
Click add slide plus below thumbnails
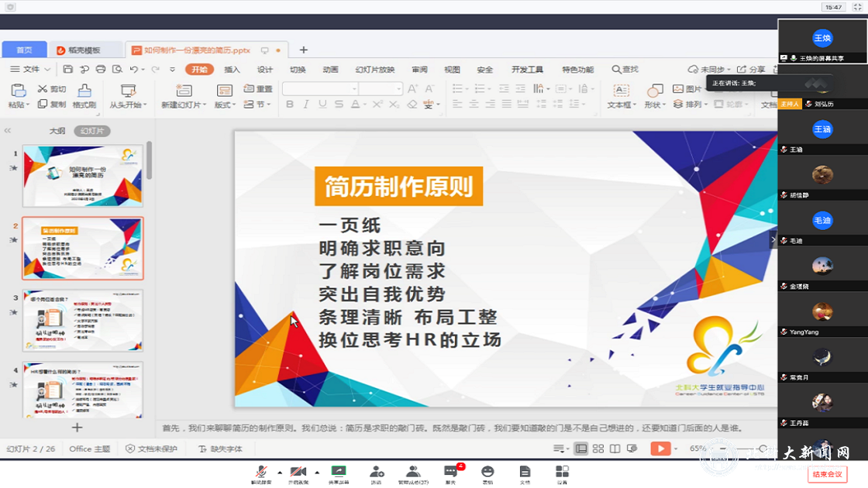click(77, 427)
